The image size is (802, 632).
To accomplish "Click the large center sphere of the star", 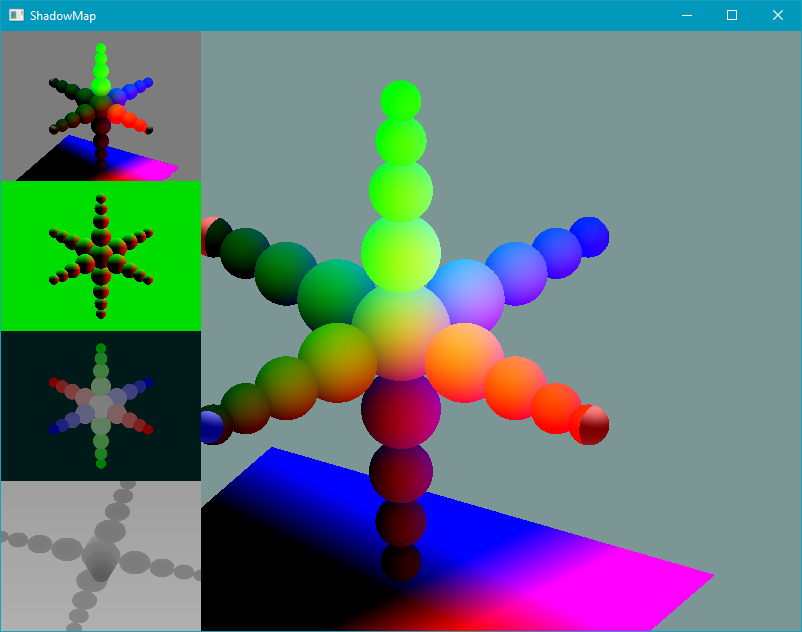I will (x=400, y=330).
